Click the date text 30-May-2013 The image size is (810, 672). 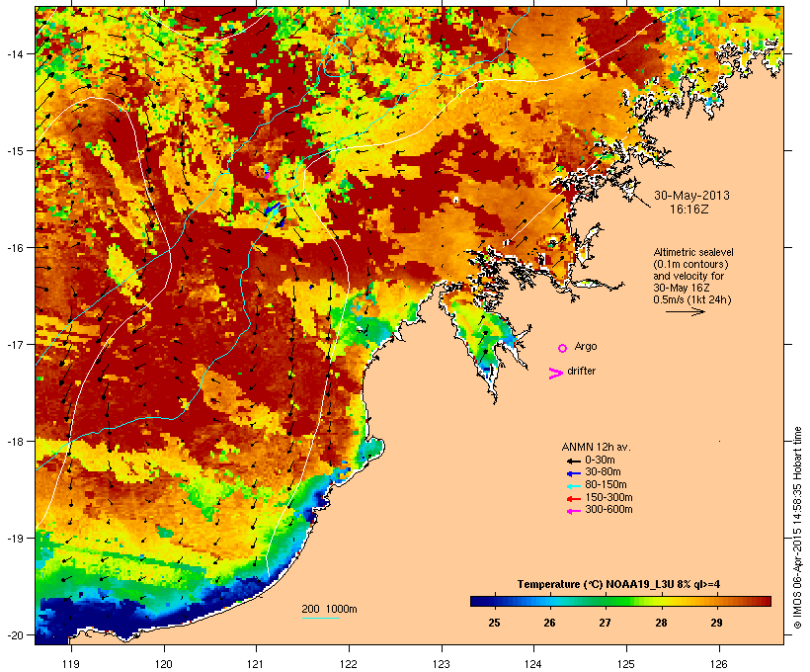click(691, 196)
